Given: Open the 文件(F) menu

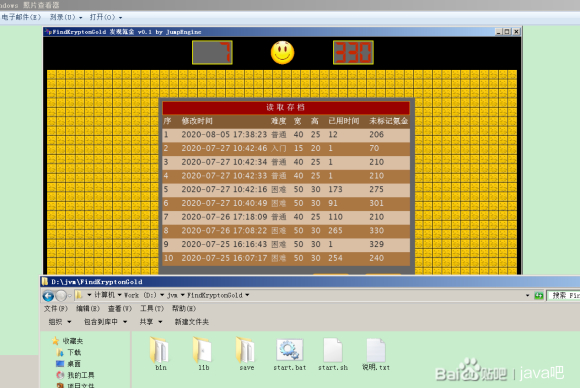Looking at the screenshot, I should pyautogui.click(x=56, y=308).
